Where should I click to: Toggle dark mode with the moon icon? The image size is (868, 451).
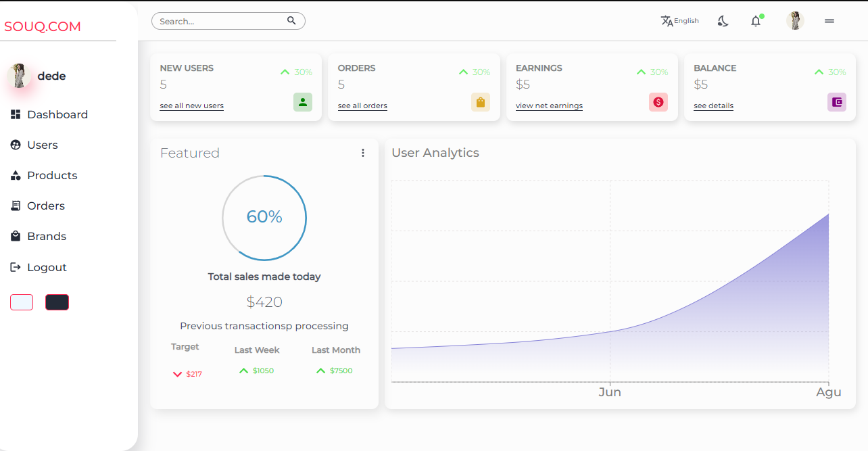point(723,21)
